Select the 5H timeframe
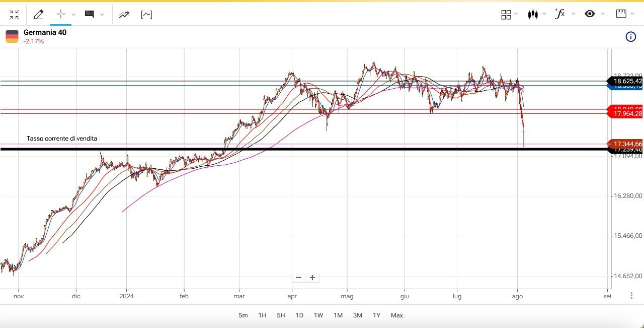Screen dimensions: 644x328 coord(281,315)
